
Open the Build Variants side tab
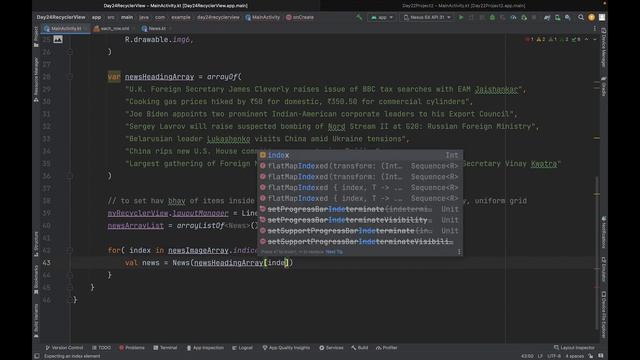click(x=36, y=320)
